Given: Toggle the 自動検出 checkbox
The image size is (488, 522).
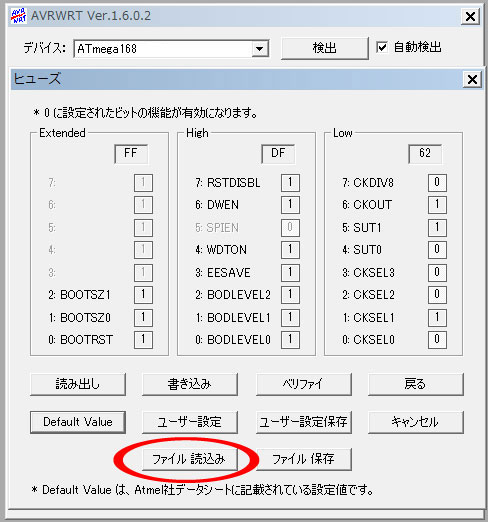Looking at the screenshot, I should [382, 47].
